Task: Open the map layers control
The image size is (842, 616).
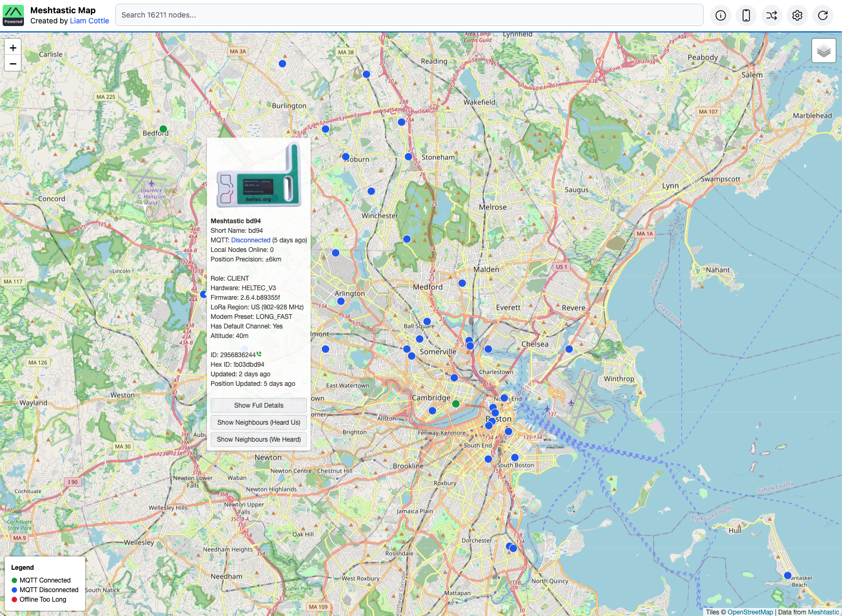Action: (x=824, y=51)
